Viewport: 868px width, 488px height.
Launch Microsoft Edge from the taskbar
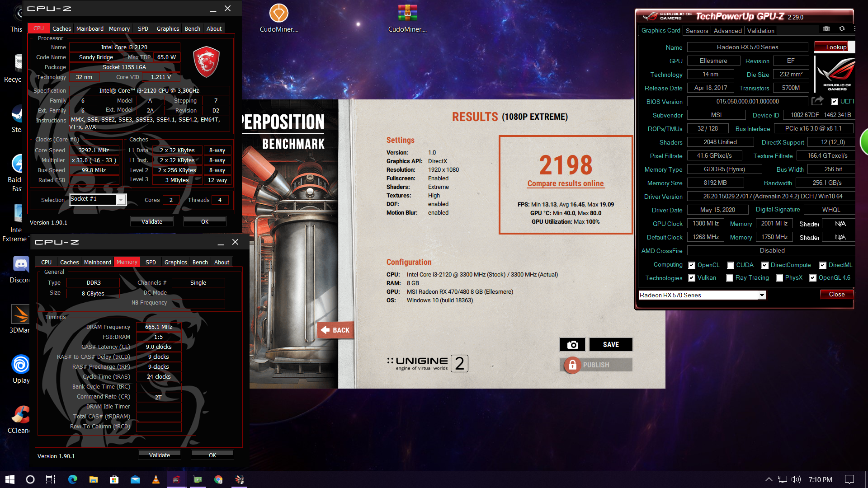[x=72, y=479]
